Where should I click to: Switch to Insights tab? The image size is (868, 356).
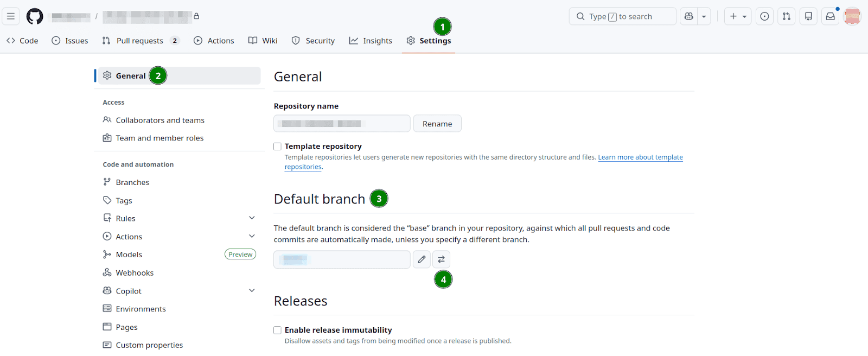click(x=371, y=41)
